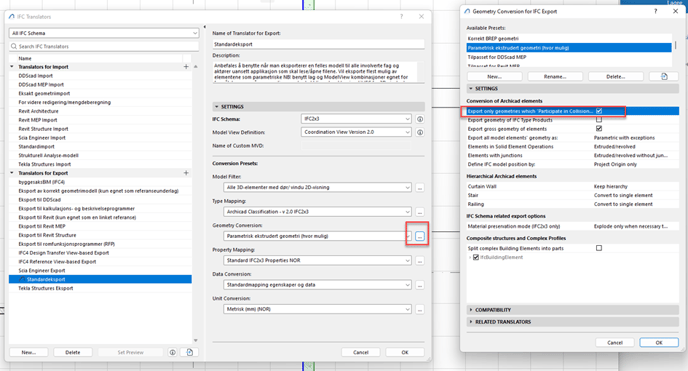
Task: Open Type Mapping Archicad Classification dropdown
Action: tap(317, 212)
